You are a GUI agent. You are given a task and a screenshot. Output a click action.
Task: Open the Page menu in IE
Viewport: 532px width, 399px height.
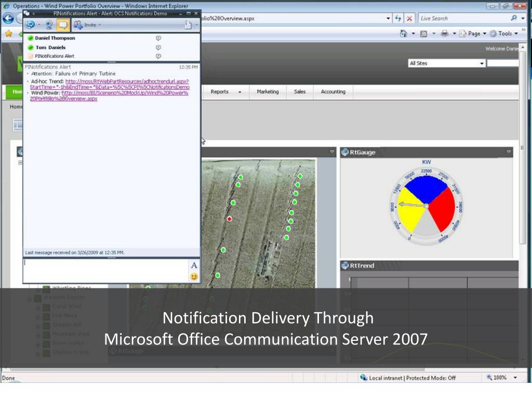(x=473, y=33)
